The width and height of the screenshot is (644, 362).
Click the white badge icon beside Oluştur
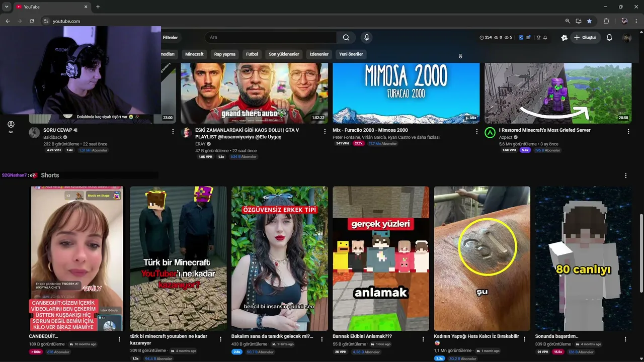click(564, 38)
